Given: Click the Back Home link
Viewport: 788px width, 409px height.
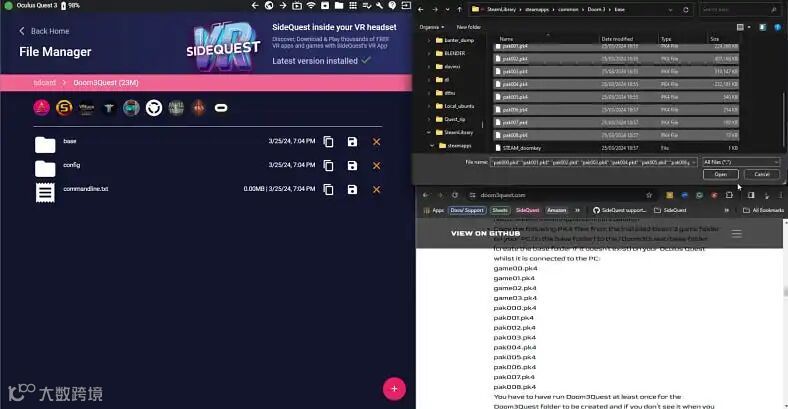Looking at the screenshot, I should pyautogui.click(x=44, y=31).
